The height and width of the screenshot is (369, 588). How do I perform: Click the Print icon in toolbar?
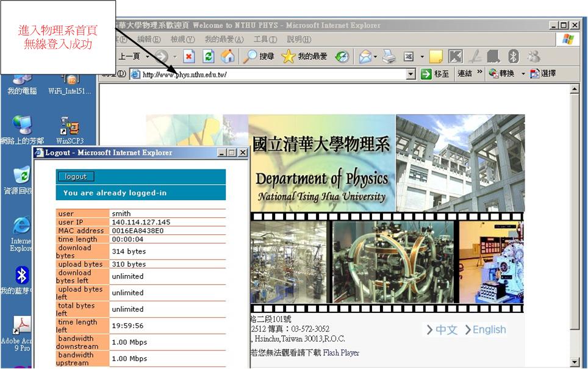[x=389, y=56]
